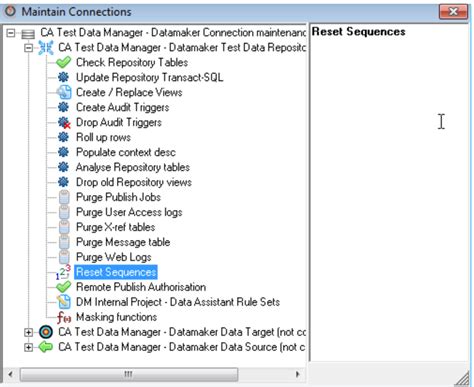Image resolution: width=474 pixels, height=387 pixels.
Task: Click the green arrow icon for Datamaker Data Source
Action: pos(46,347)
